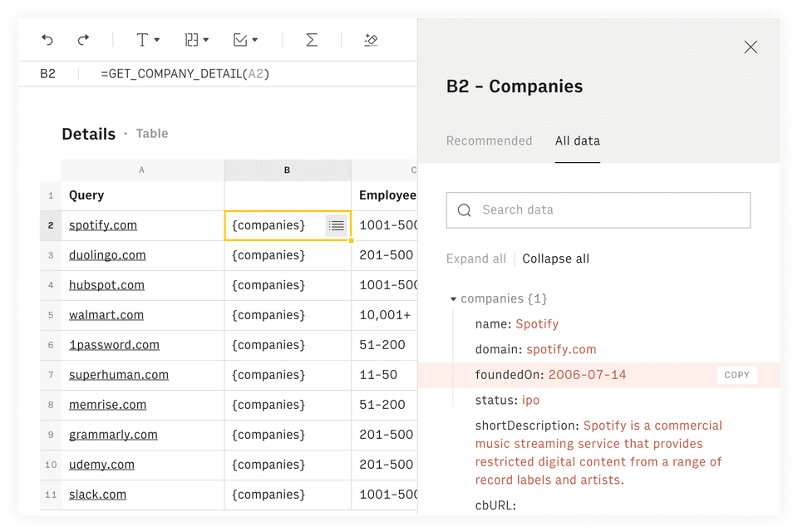
Task: Click the Collapse all button
Action: [x=556, y=259]
